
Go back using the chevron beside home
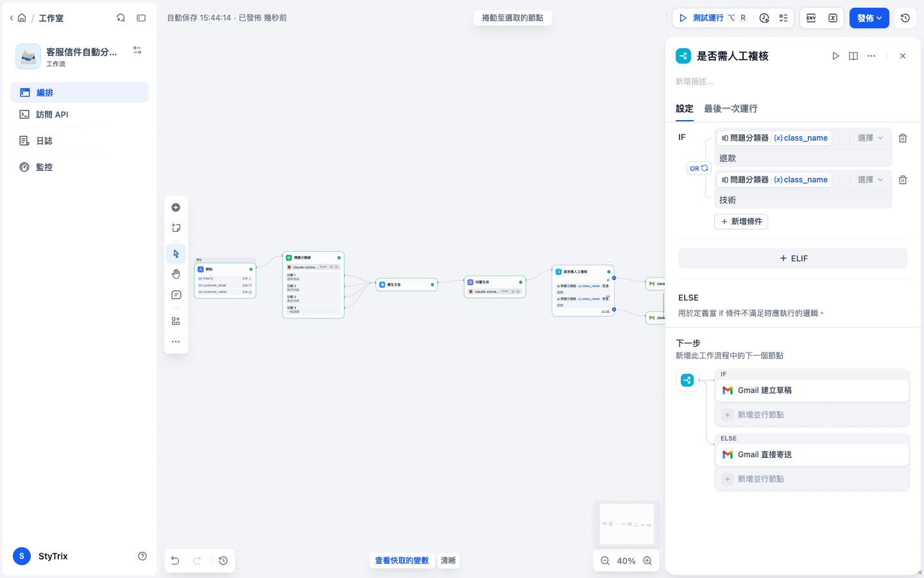click(12, 18)
